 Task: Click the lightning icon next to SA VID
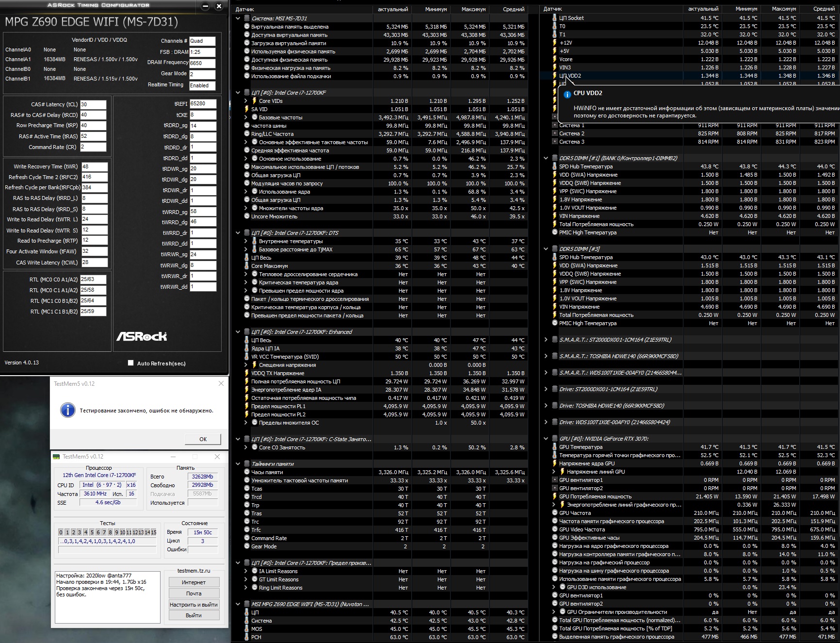246,109
